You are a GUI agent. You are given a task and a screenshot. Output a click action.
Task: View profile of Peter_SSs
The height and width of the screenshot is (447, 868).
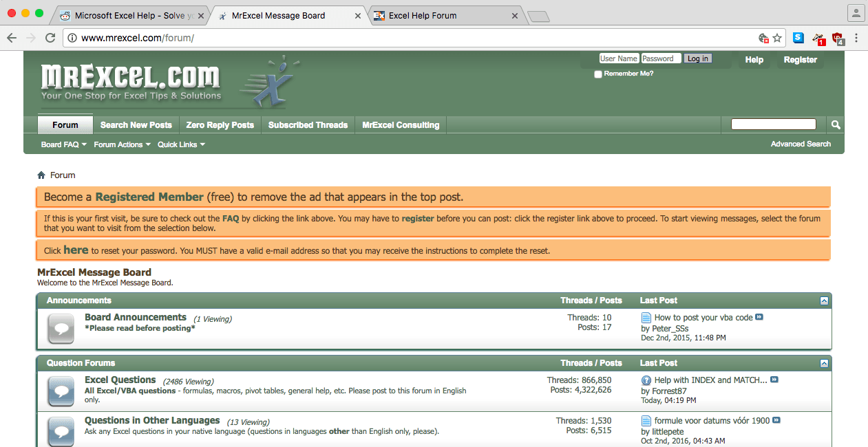670,329
